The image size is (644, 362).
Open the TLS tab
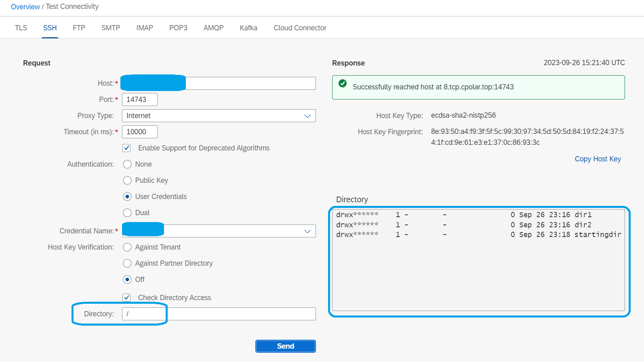coord(21,28)
